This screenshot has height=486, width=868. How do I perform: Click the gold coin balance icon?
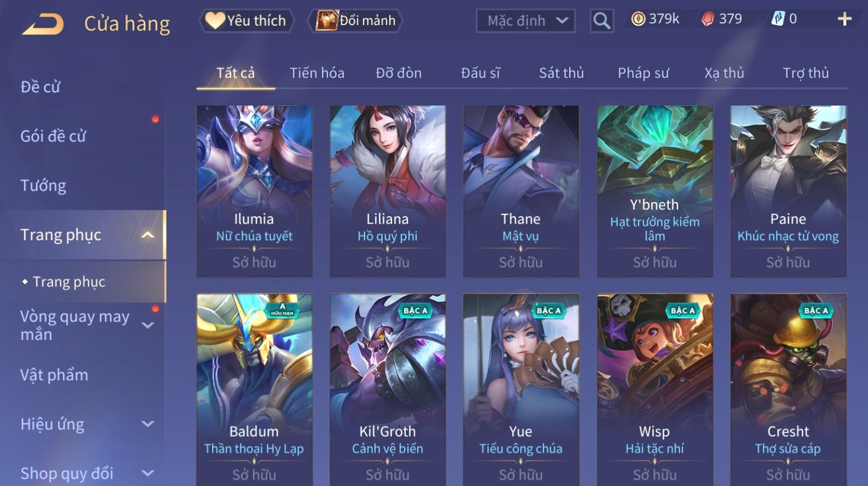(x=638, y=19)
